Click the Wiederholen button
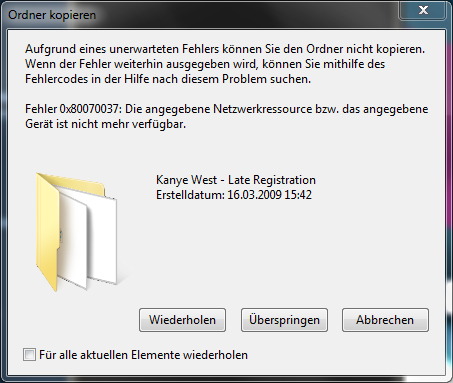Image resolution: width=453 pixels, height=383 pixels. coord(182,320)
